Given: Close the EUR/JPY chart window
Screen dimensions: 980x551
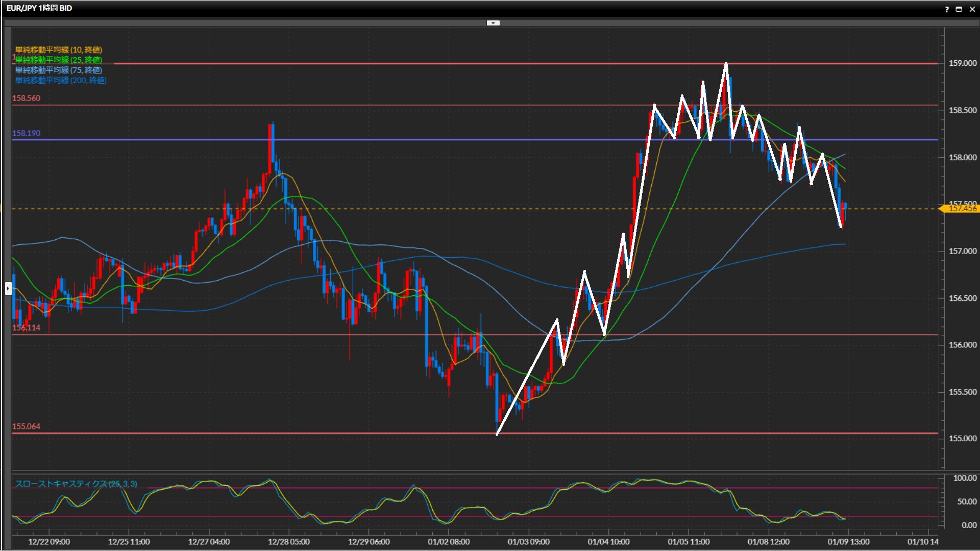Looking at the screenshot, I should pos(971,9).
